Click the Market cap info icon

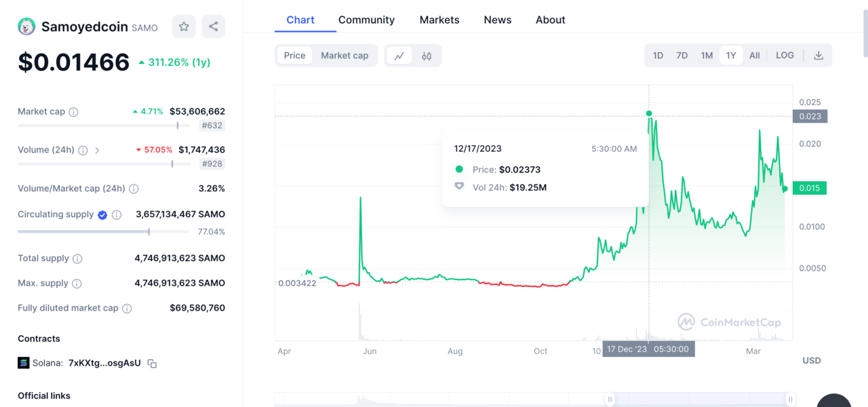click(x=74, y=112)
